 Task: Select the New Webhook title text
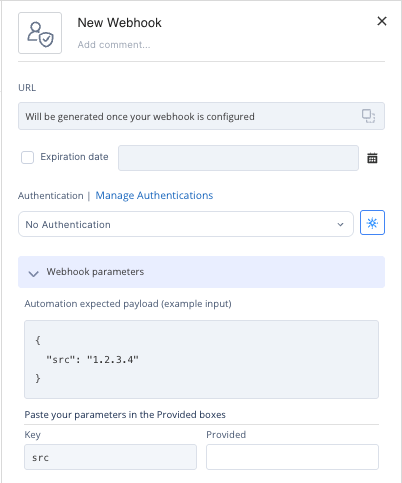coord(119,23)
